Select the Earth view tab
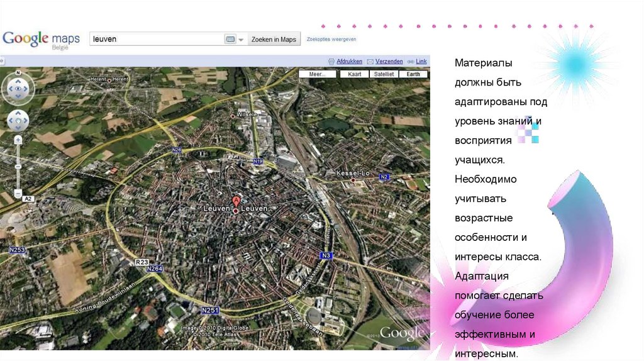The image size is (644, 361). 413,74
